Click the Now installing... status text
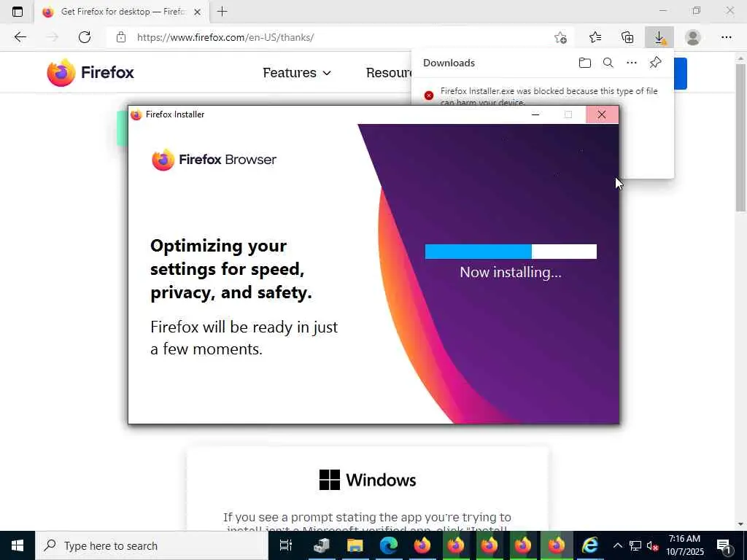 pyautogui.click(x=511, y=273)
